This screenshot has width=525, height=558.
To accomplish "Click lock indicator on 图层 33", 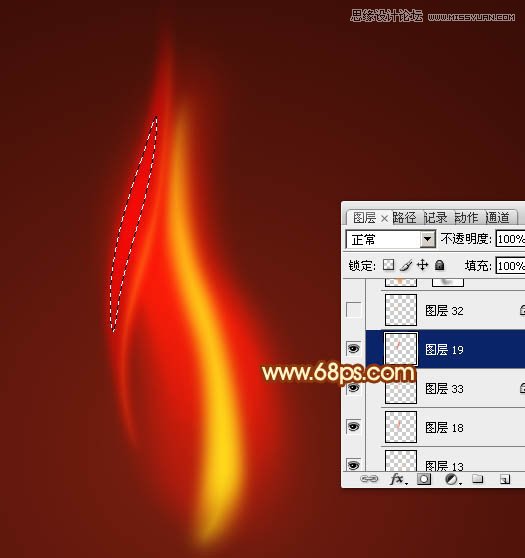I will pos(522,388).
